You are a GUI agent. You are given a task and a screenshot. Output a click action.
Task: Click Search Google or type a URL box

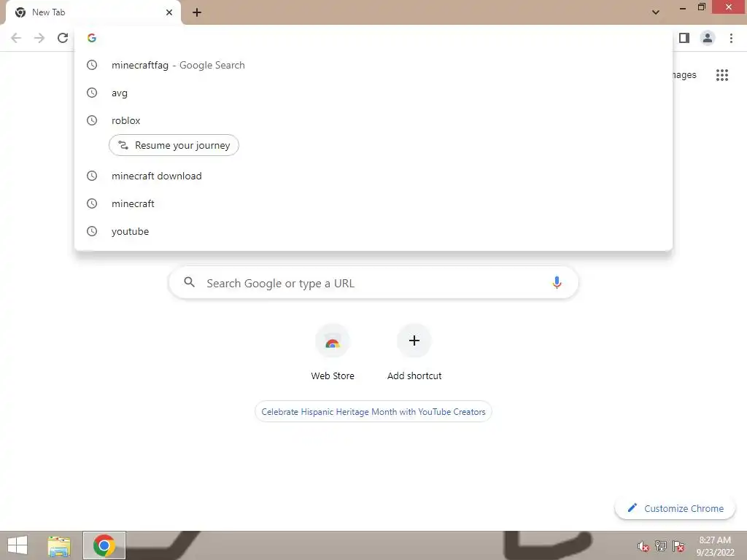tap(373, 282)
